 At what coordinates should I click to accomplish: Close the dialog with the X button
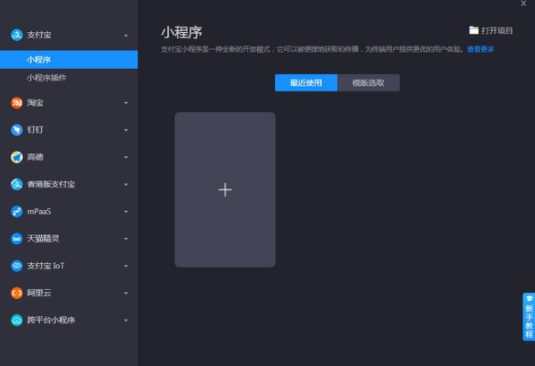[523, 3]
